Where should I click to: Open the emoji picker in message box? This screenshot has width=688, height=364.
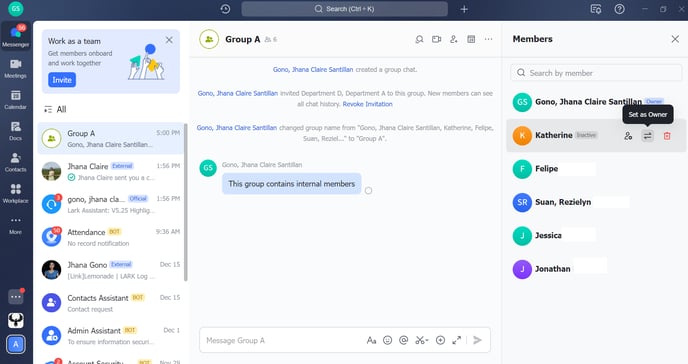click(x=387, y=340)
